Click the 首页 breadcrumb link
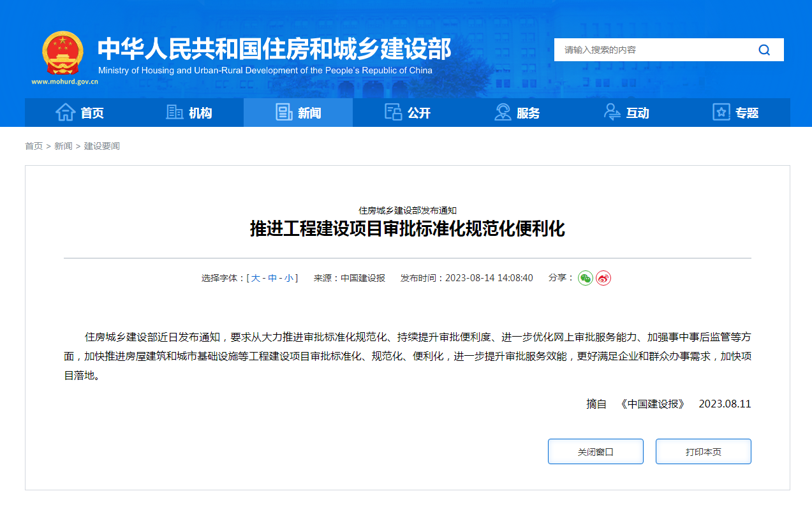Viewport: 812px width, 505px height. pos(33,146)
